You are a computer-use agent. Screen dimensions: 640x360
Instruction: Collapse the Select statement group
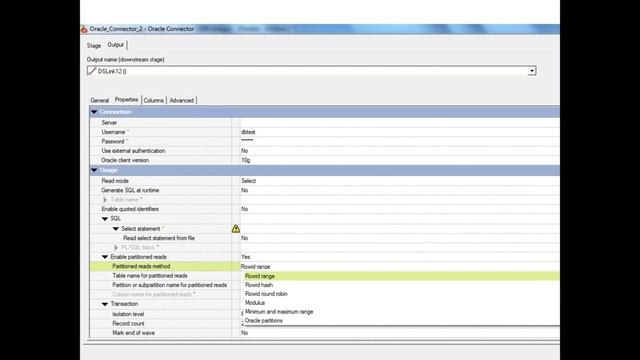pos(116,229)
